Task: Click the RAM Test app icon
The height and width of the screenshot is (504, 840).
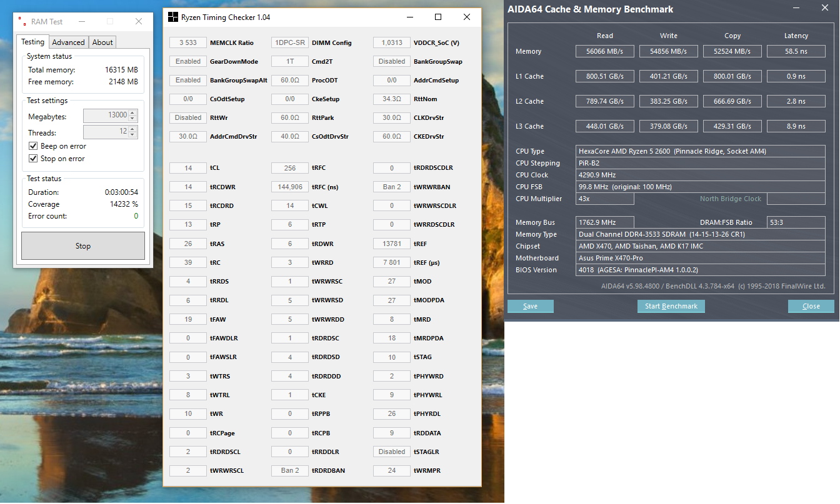Action: (x=22, y=21)
